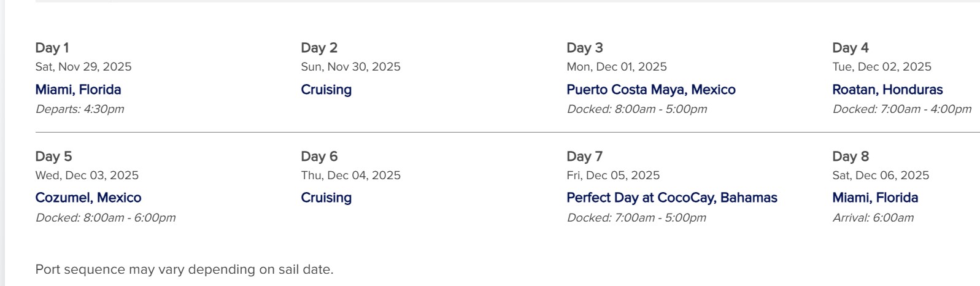Click the Tue, Dec 02, 2025 date

[881, 67]
